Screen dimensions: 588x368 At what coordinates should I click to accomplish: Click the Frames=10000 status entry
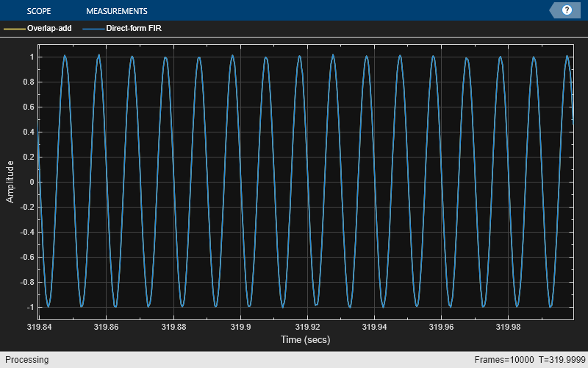point(504,360)
